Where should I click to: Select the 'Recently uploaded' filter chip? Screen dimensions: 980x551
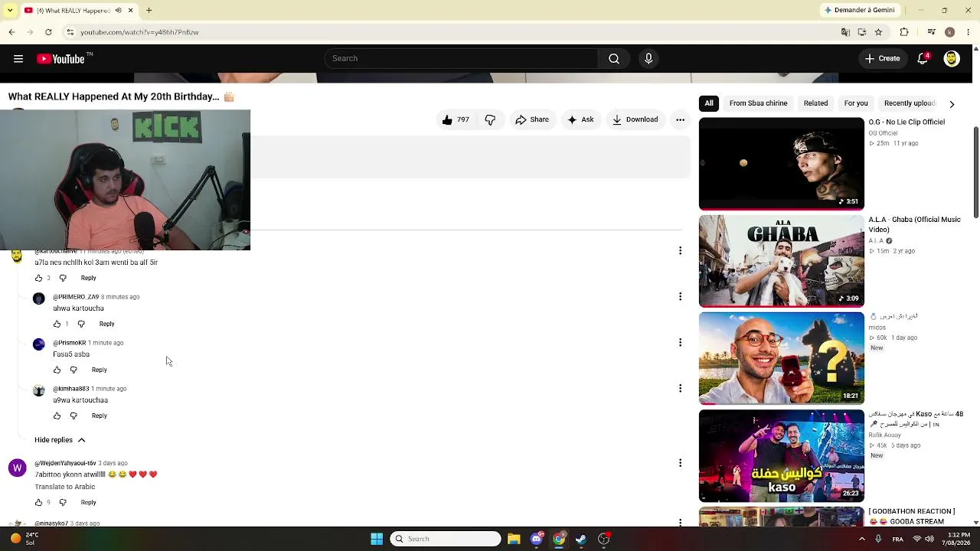pyautogui.click(x=910, y=103)
